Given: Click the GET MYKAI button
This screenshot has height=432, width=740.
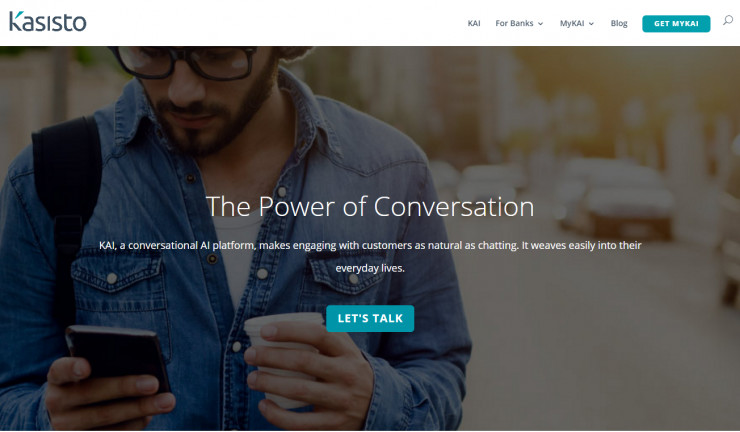Looking at the screenshot, I should pyautogui.click(x=676, y=24).
